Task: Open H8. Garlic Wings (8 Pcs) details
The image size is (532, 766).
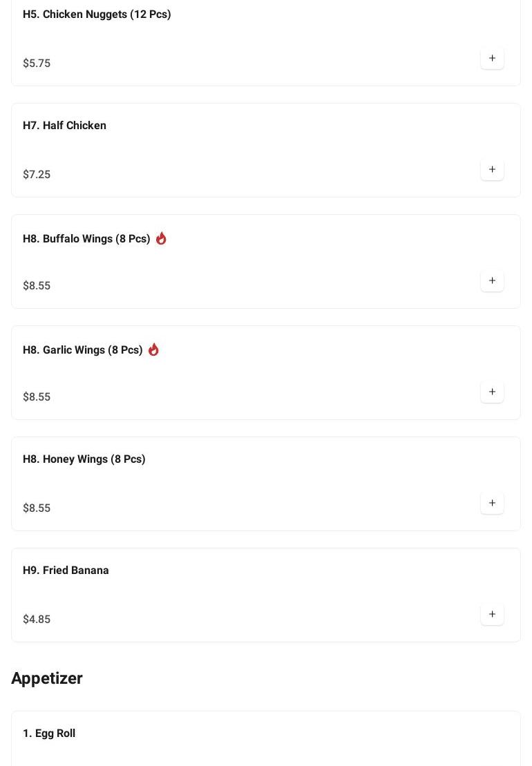Action: tap(83, 350)
